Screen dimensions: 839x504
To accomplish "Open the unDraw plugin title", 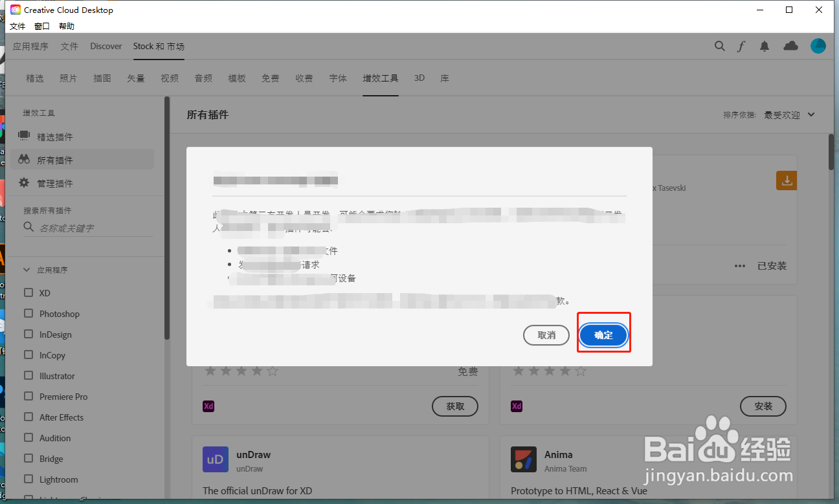I will 254,454.
